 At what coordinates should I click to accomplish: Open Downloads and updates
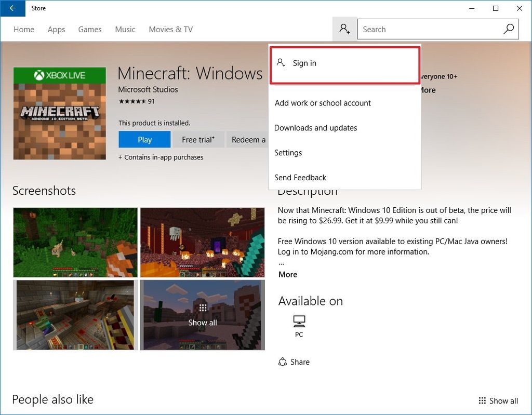click(x=315, y=128)
